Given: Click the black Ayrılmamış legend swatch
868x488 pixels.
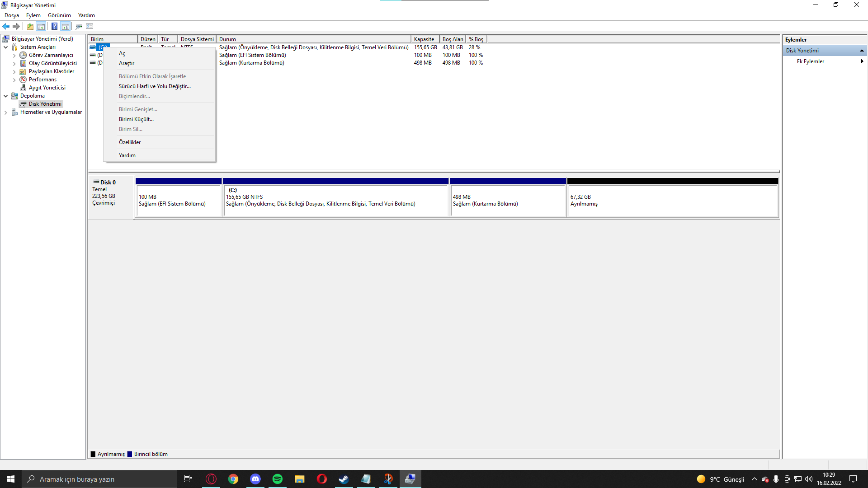Looking at the screenshot, I should (x=93, y=454).
